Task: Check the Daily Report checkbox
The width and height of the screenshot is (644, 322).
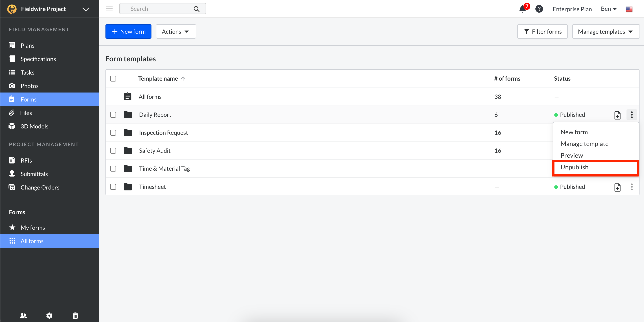Action: pyautogui.click(x=113, y=115)
